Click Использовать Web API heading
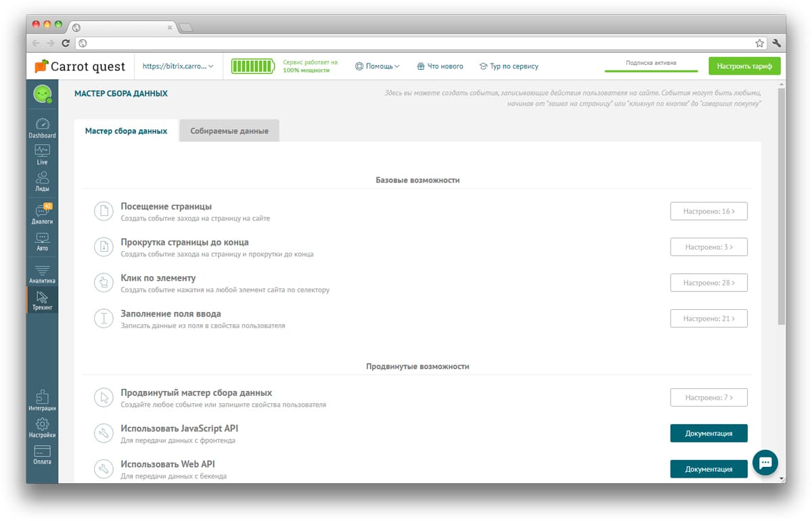812x521 pixels. coord(168,464)
